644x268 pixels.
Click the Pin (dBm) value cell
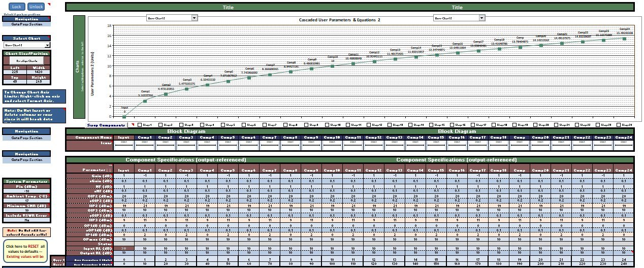[x=27, y=191]
